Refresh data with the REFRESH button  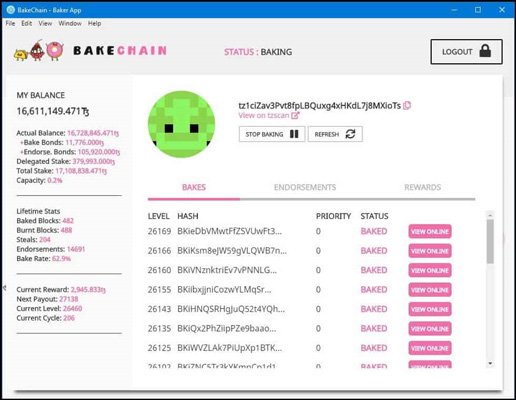pyautogui.click(x=335, y=134)
